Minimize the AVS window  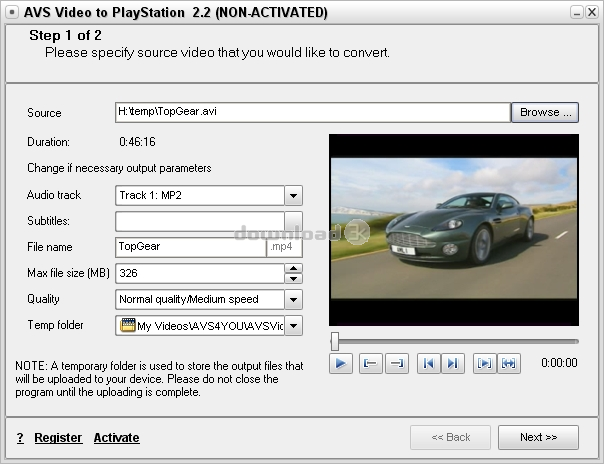pos(576,13)
